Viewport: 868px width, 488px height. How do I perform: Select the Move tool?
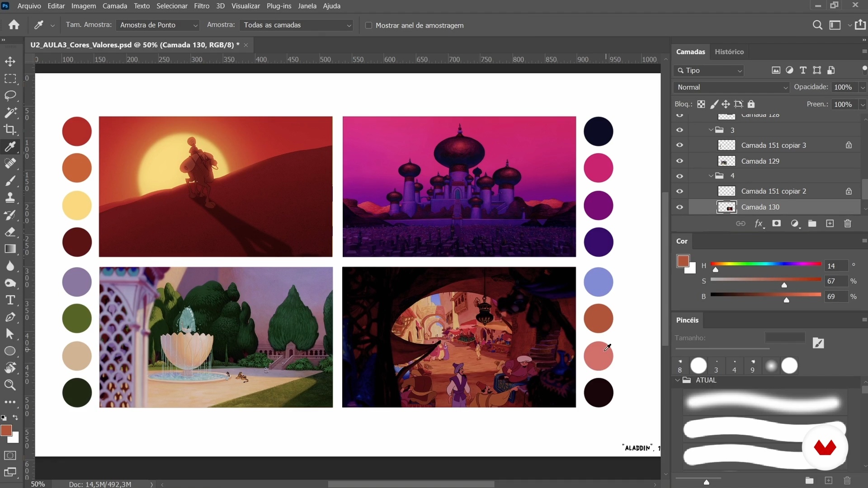[x=10, y=61]
